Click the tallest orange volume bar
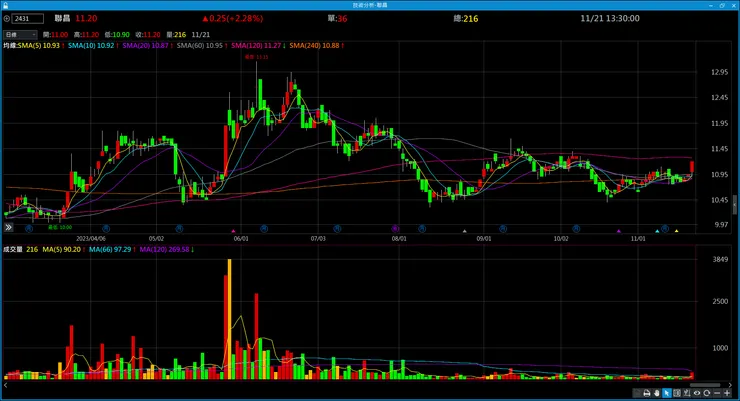 tap(229, 319)
